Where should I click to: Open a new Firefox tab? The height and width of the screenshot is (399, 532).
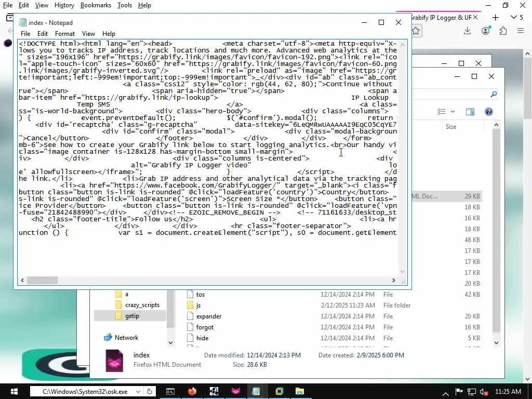[x=495, y=17]
